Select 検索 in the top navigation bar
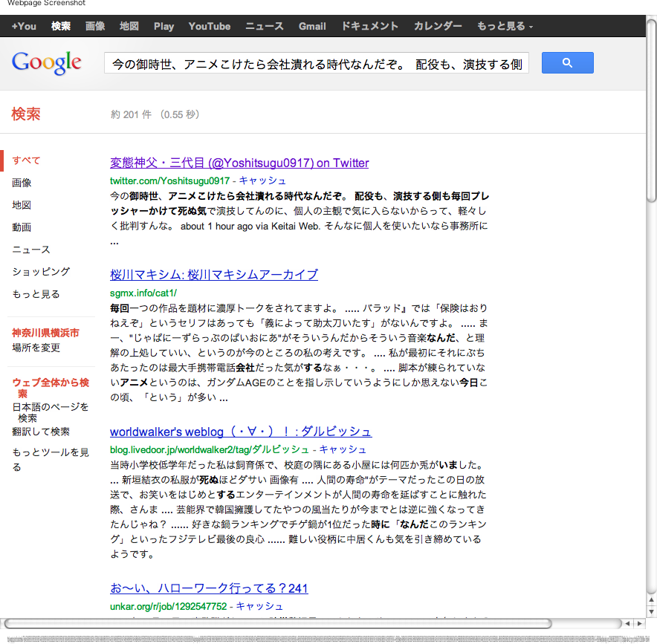Screen dimensions: 657x644 pyautogui.click(x=61, y=27)
